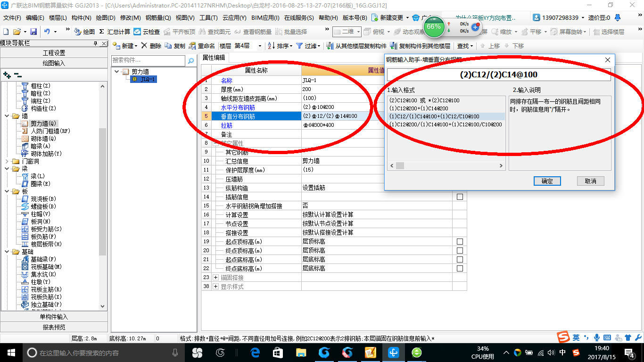This screenshot has height=362, width=644.
Task: Open Microsoft Edge from taskbar
Action: tap(255, 352)
